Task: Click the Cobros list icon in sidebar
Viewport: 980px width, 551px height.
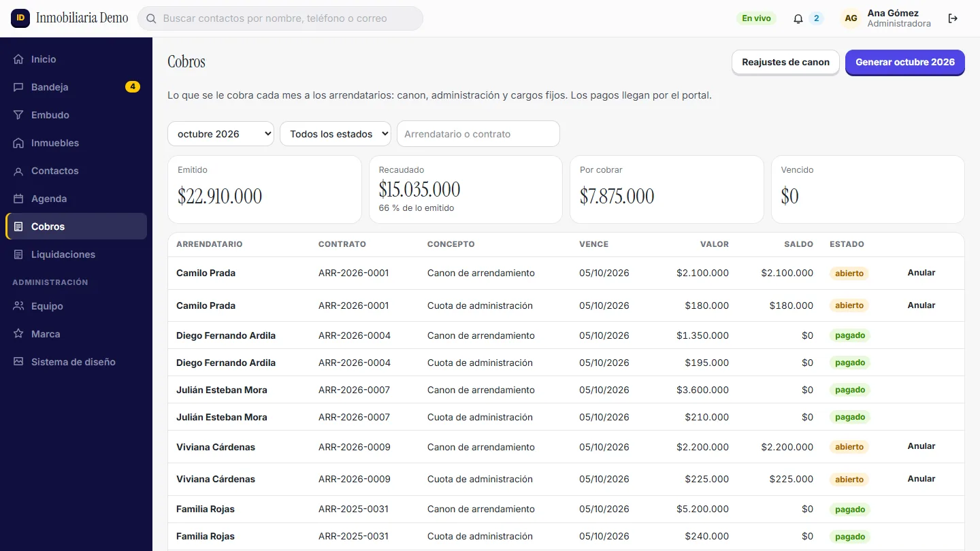Action: pos(18,227)
